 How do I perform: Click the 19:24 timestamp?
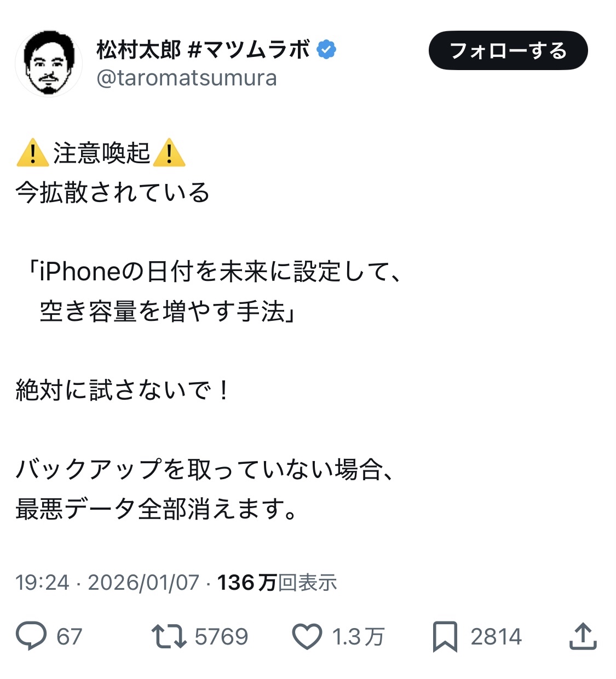click(42, 583)
